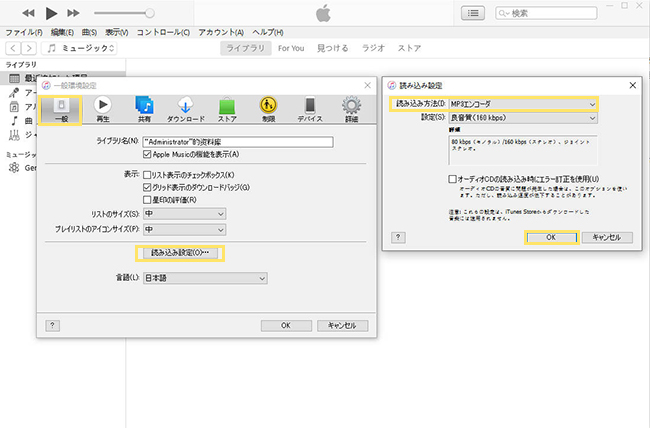Click the 読み込み設定(O)… button
This screenshot has width=650, height=428.
[180, 253]
